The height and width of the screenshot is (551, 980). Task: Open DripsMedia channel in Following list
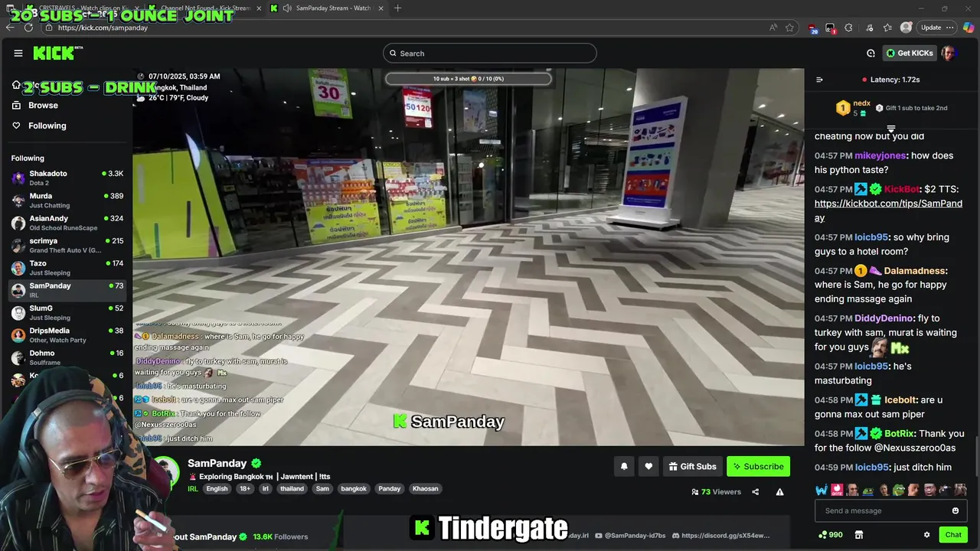67,335
